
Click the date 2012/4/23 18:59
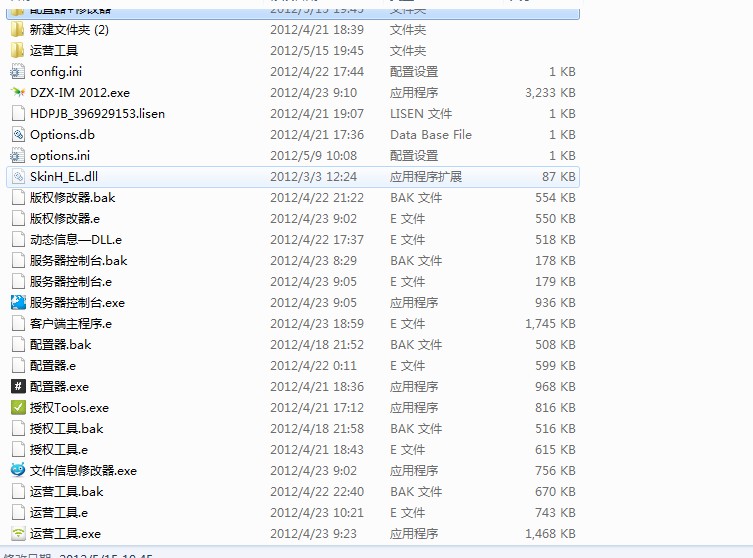click(x=317, y=324)
